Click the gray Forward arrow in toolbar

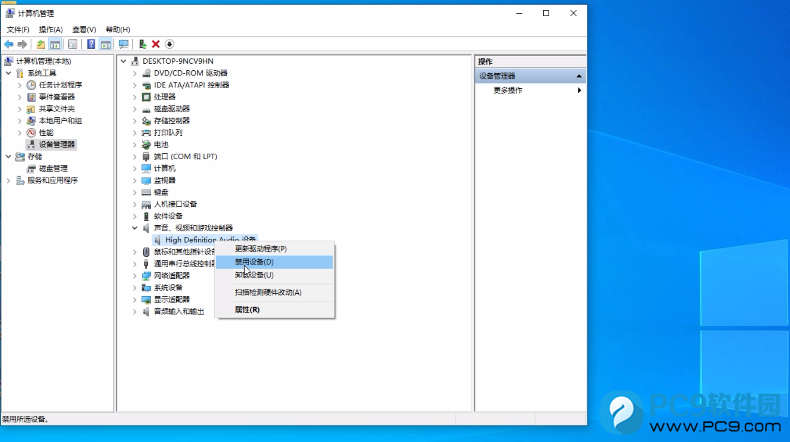point(22,44)
